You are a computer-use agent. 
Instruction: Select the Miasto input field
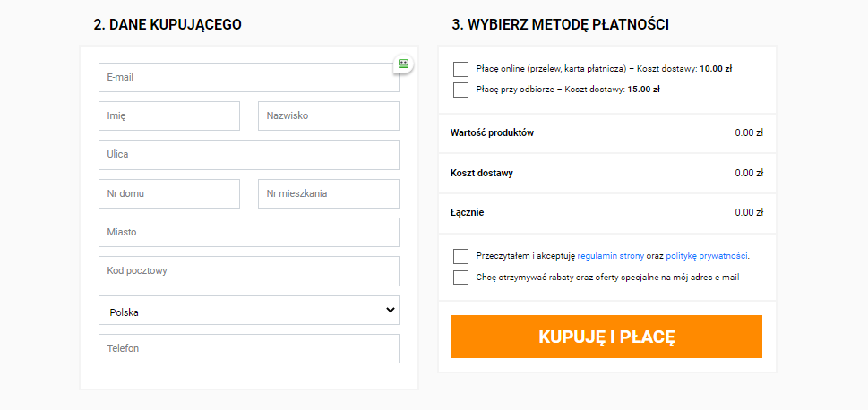pyautogui.click(x=248, y=233)
